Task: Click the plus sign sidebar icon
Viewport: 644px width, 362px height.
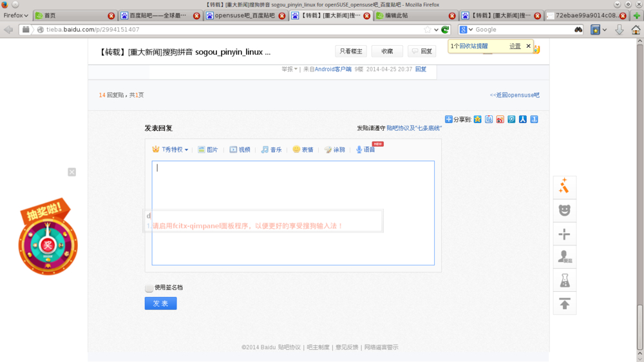Action: [x=564, y=234]
